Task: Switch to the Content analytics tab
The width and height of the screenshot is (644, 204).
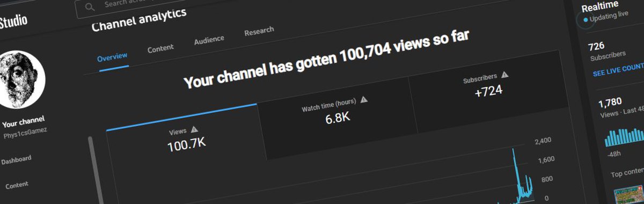Action: pyautogui.click(x=160, y=48)
